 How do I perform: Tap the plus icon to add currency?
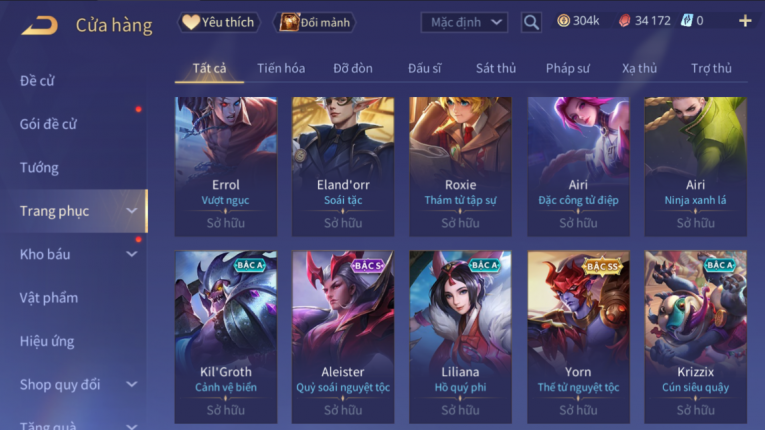pos(745,21)
